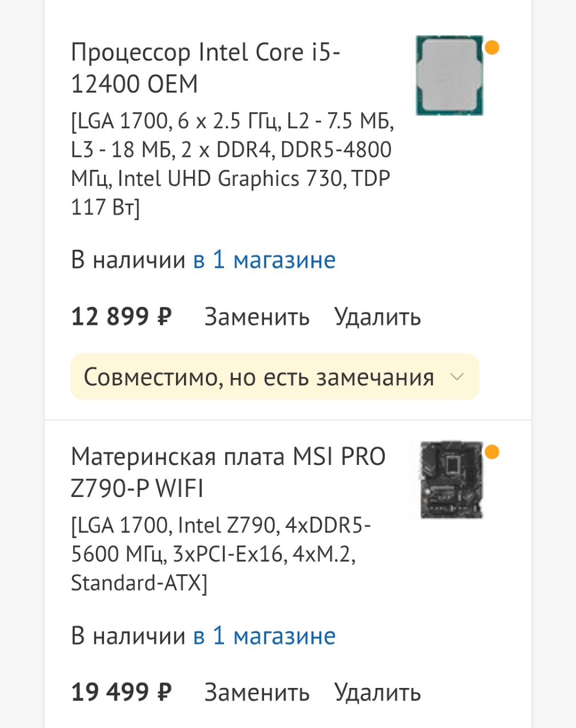Viewport: 576px width, 728px height.
Task: Tap the MSI motherboard thumbnail image
Action: [451, 480]
